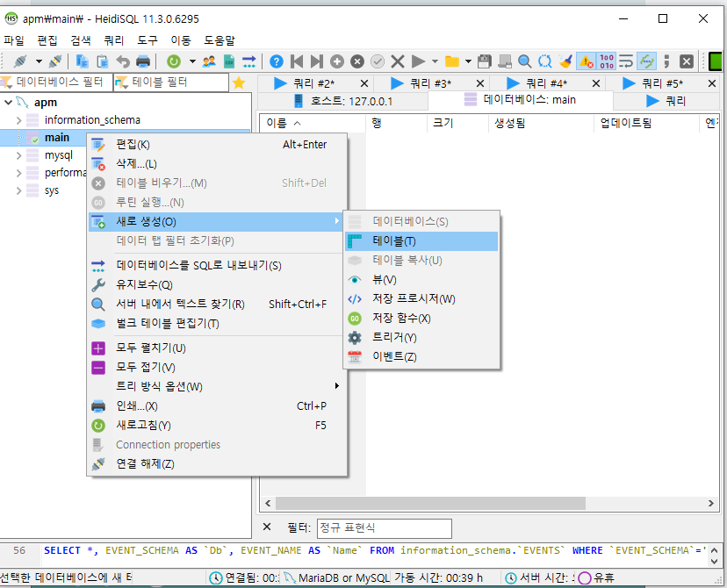The image size is (727, 588).
Task: Sort by the 생성됨 column header
Action: [x=541, y=123]
